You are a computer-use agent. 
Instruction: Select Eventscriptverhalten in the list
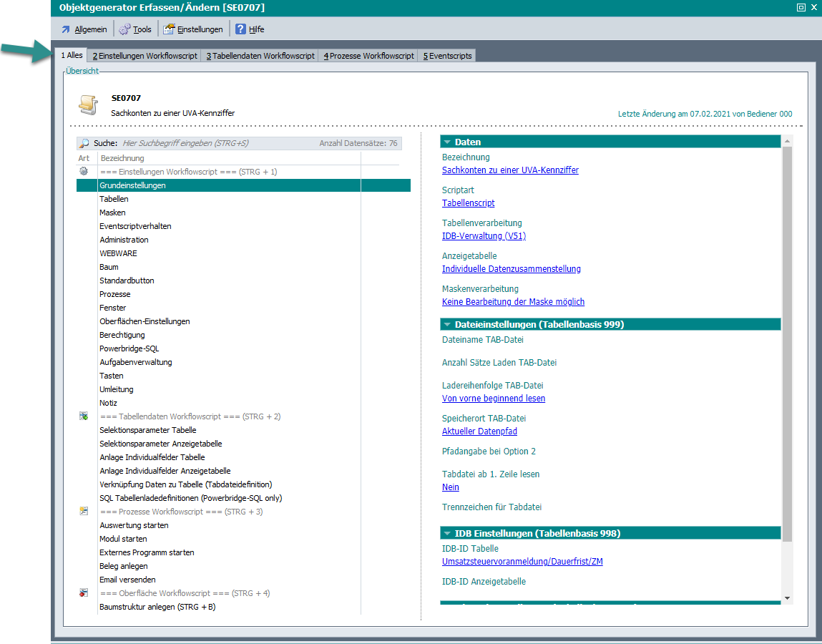pos(135,226)
